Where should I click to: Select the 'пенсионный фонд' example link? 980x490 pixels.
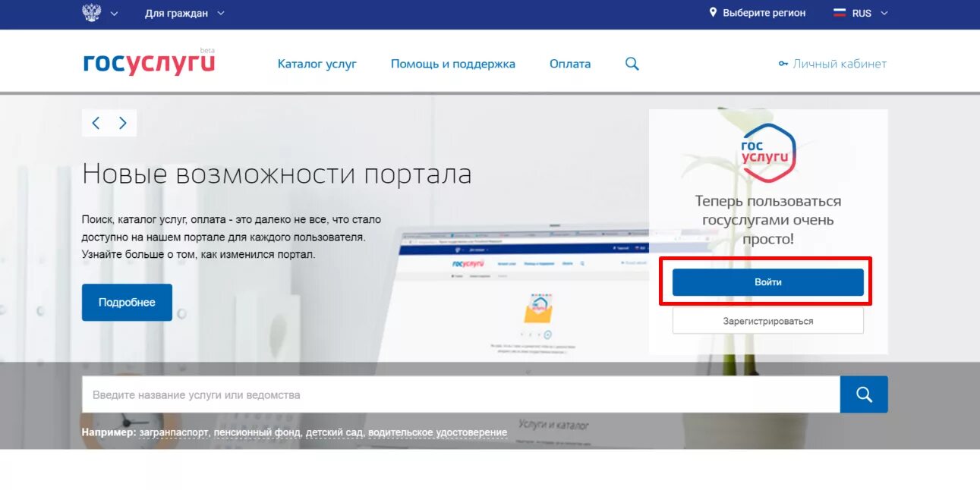pos(257,432)
